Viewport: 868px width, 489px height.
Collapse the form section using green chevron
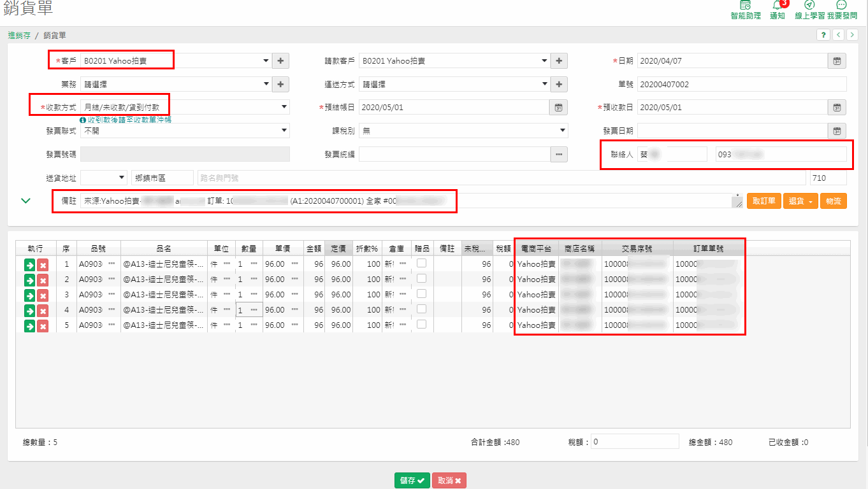click(25, 201)
